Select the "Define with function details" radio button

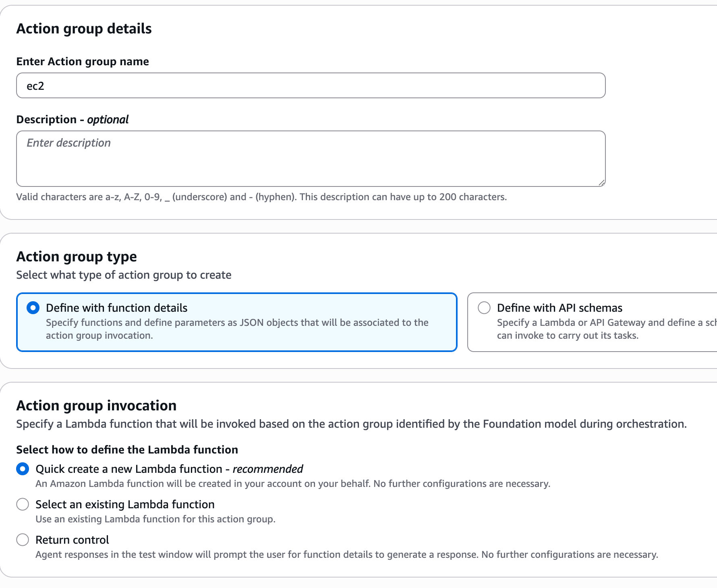(33, 308)
